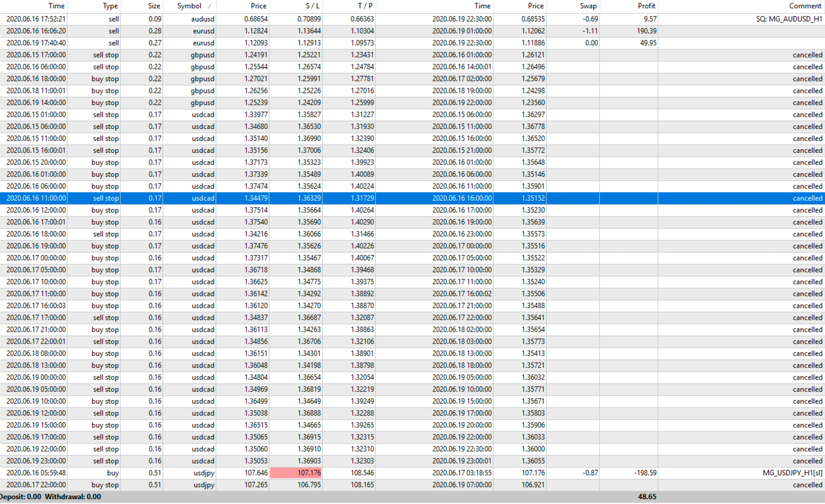Sort by the Type column header
The image size is (825, 504).
coord(110,6)
